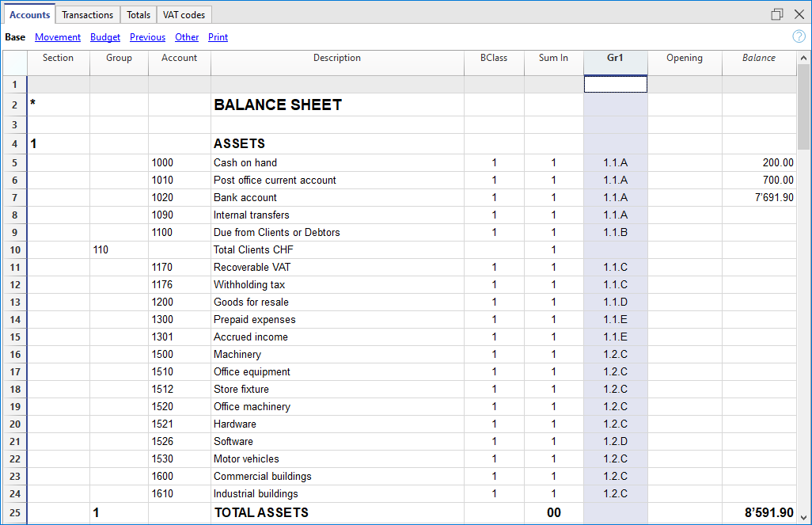Switch to the Budget view
Screen dimensions: 812x525
tap(105, 37)
